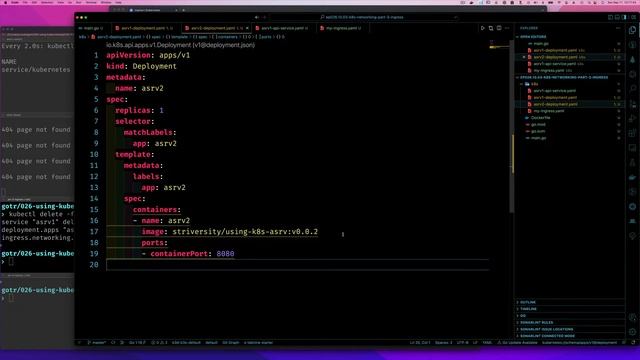Click Go 1.19.7 version in status bar
640x360 pixels.
137,343
